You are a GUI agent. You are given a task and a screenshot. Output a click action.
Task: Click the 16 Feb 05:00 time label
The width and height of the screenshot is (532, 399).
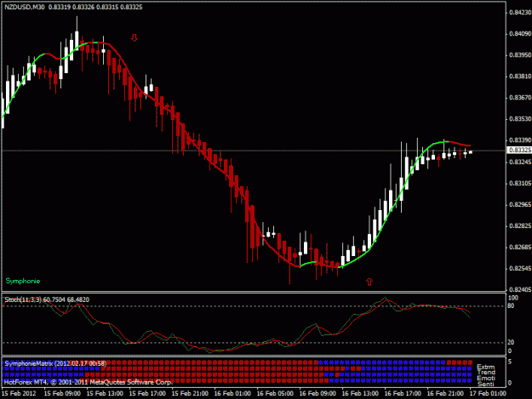pyautogui.click(x=275, y=394)
